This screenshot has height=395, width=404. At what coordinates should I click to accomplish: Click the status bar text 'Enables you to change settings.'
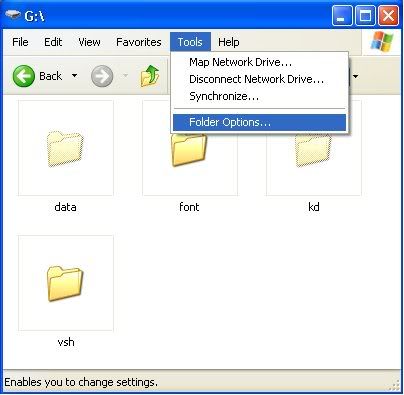81,382
